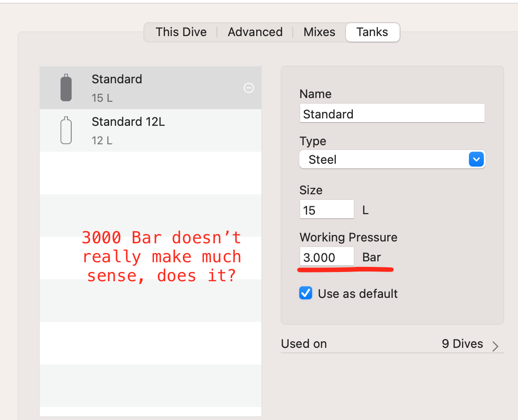
Task: Click the 'Use as default' label text
Action: point(358,294)
